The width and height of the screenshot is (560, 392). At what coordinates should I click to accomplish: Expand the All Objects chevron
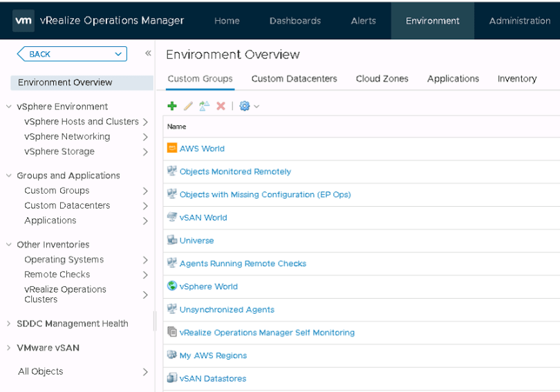pyautogui.click(x=145, y=372)
